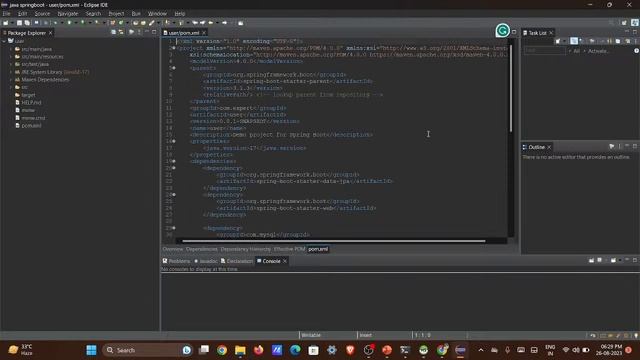Click the New Java Class toolbar icon
Screen dimensions: 640x360
coord(121,23)
